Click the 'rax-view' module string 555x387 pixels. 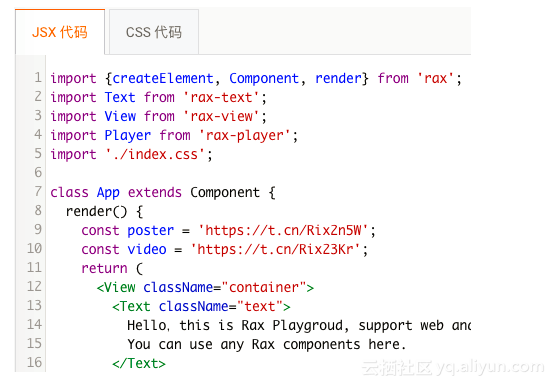[222, 116]
